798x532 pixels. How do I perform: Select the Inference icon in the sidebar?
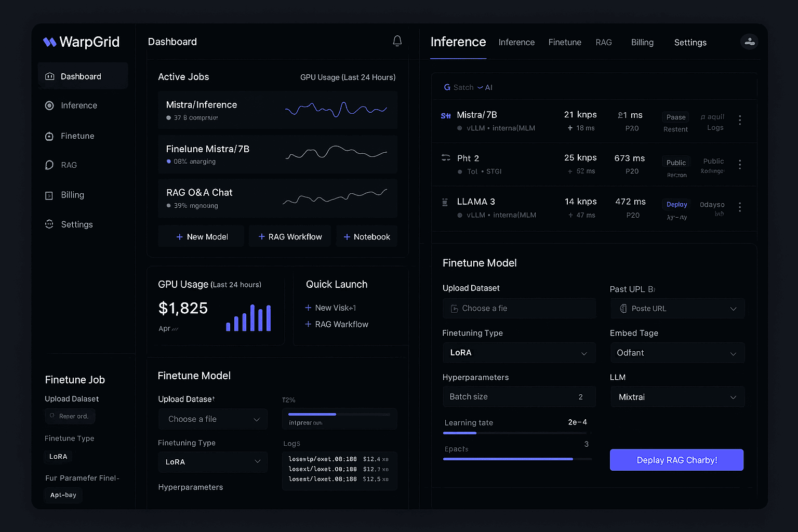point(49,105)
